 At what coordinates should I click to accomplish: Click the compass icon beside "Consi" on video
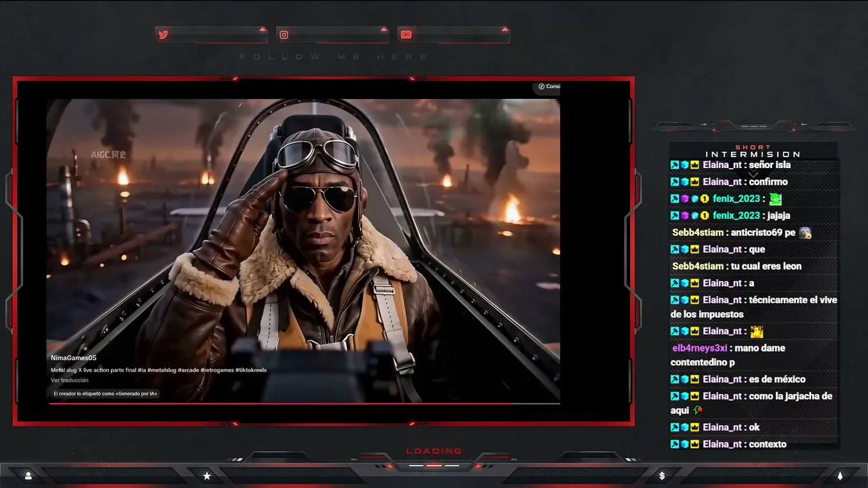tap(542, 86)
